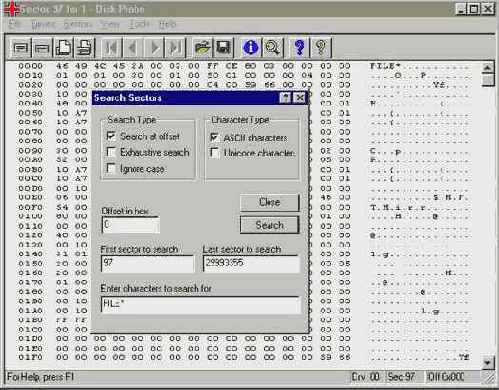
Task: Click For Help, press F1 status text
Action: point(40,377)
